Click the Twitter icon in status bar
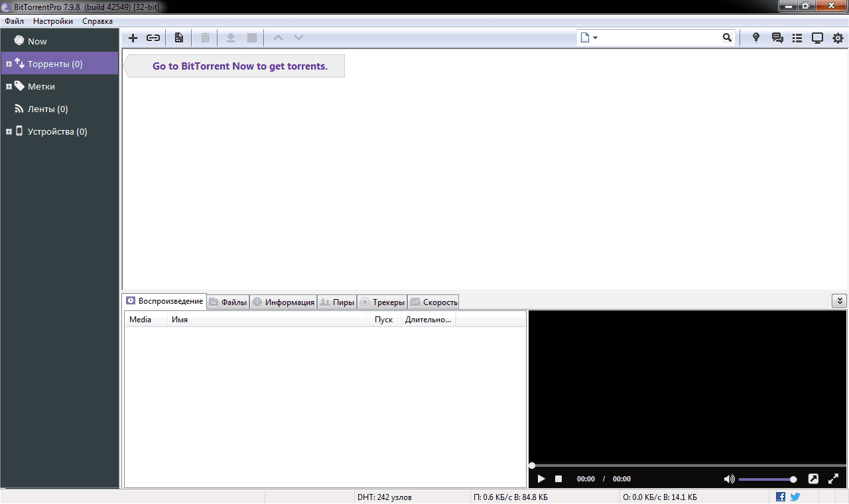 pos(795,497)
